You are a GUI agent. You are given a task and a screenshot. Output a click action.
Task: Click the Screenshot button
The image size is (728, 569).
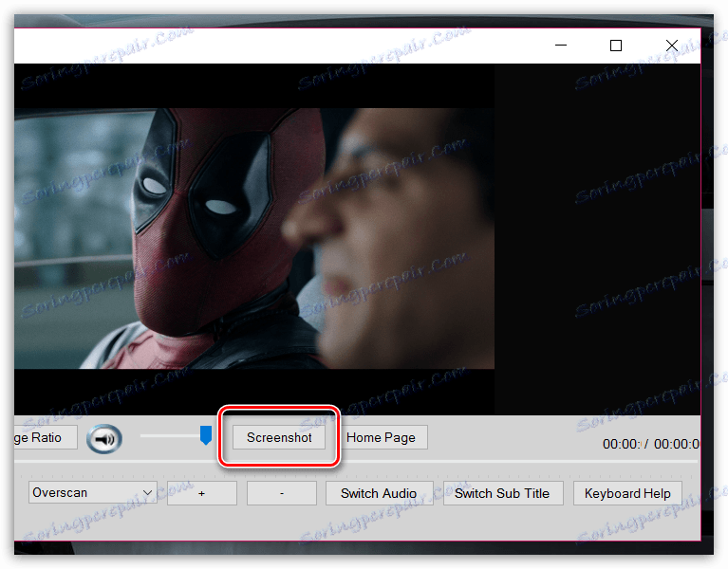click(279, 437)
